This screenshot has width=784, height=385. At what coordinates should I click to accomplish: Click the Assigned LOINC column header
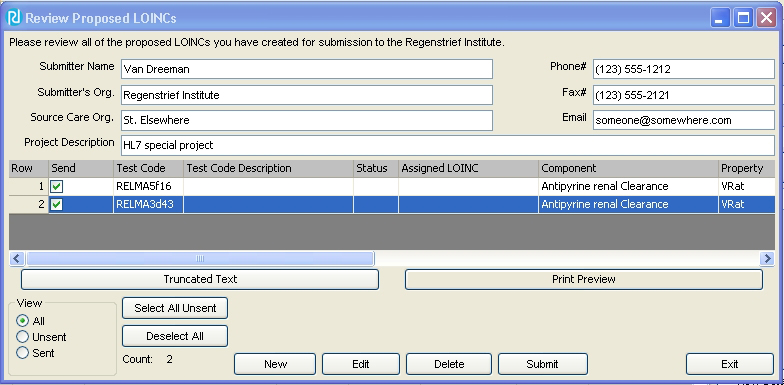pos(468,168)
